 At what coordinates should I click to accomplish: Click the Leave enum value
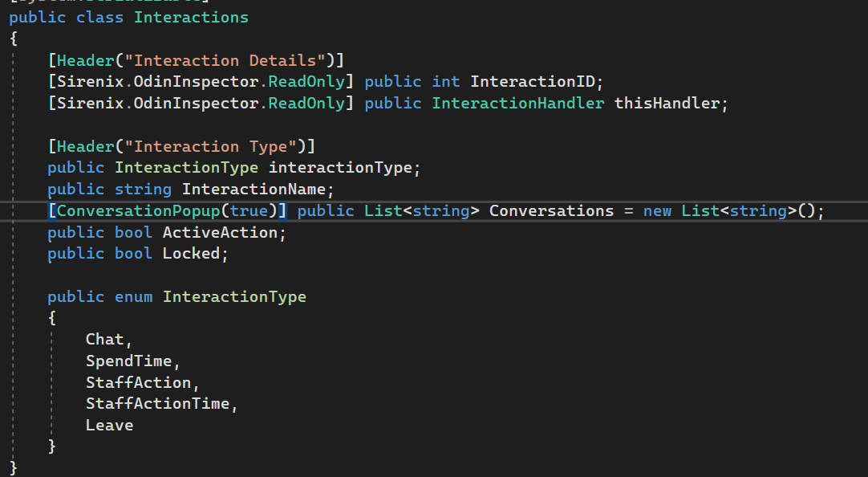[x=110, y=426]
